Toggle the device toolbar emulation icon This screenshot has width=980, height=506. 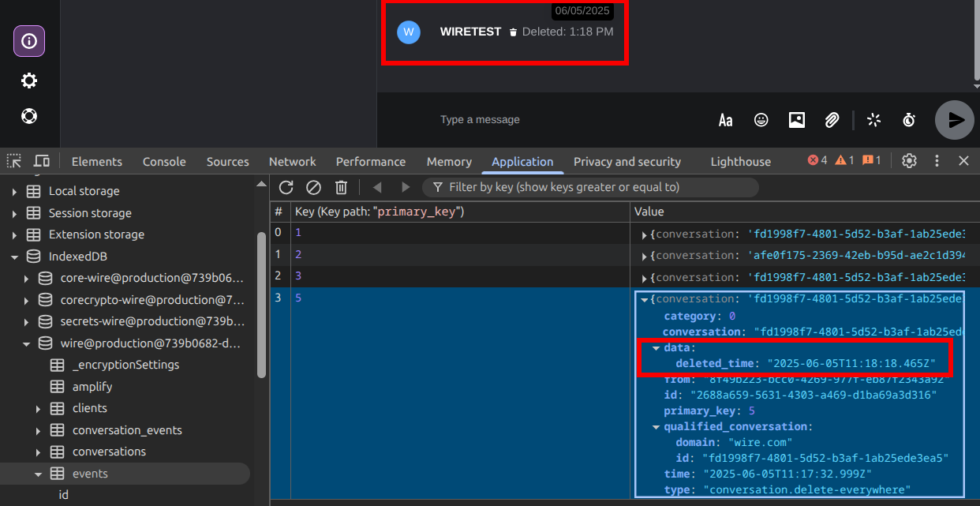tap(42, 161)
